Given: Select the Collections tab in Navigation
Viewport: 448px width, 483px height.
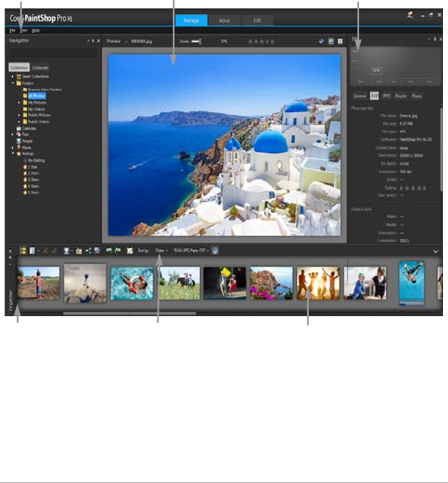Looking at the screenshot, I should coord(19,67).
